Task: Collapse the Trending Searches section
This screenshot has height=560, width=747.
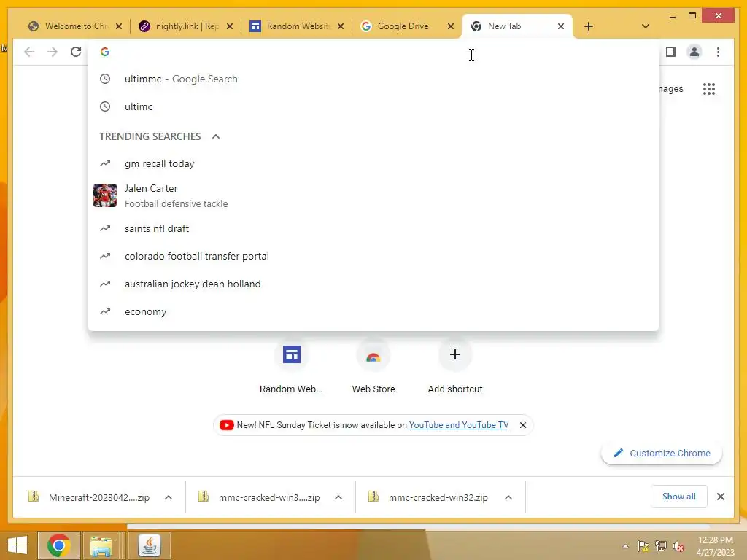Action: point(216,136)
